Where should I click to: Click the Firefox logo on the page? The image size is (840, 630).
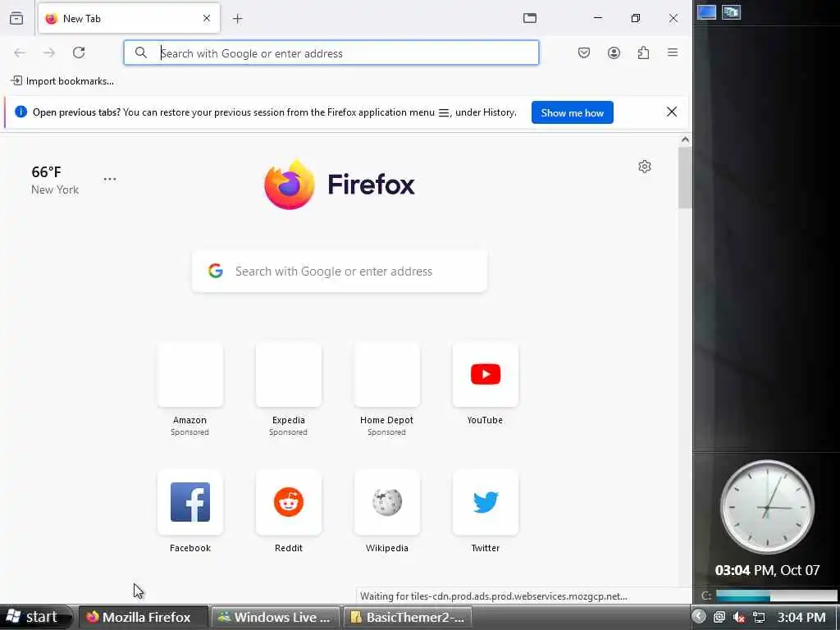point(340,185)
